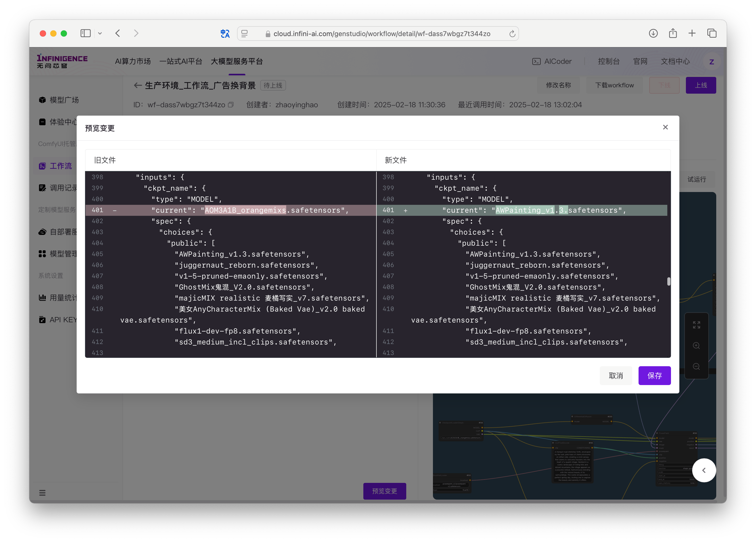Screen dimensions: 756x542
Task: Open 用量统计 in the sidebar
Action: pyautogui.click(x=57, y=298)
